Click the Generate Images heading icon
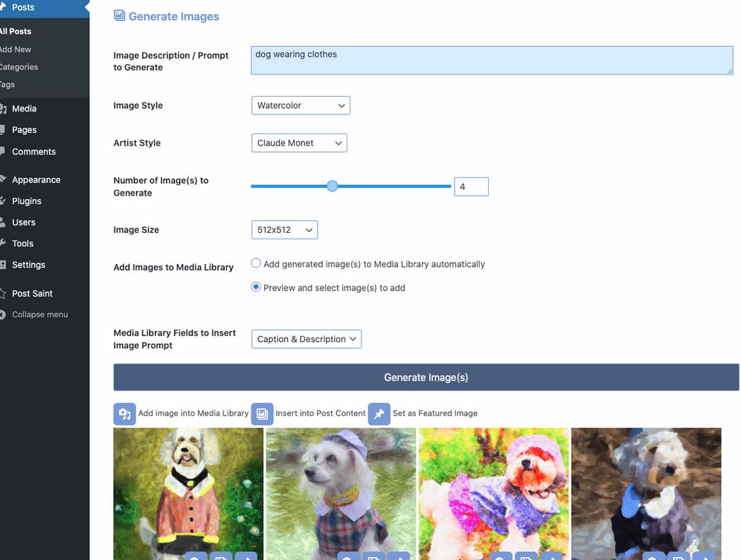 click(x=120, y=16)
